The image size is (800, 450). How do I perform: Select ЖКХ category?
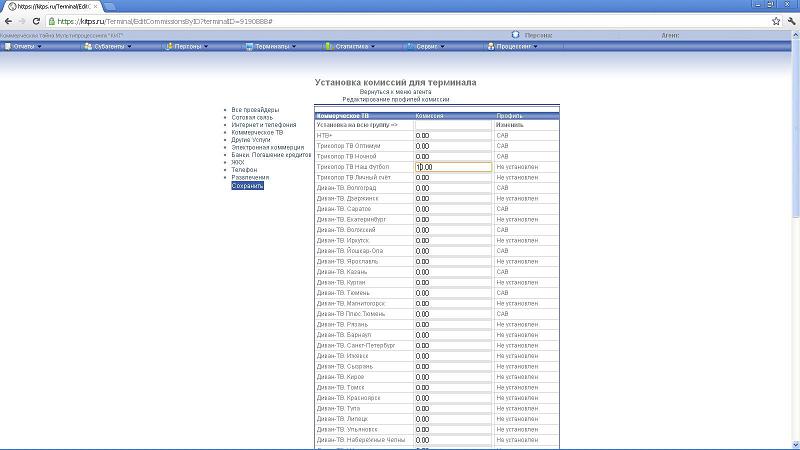coord(238,162)
